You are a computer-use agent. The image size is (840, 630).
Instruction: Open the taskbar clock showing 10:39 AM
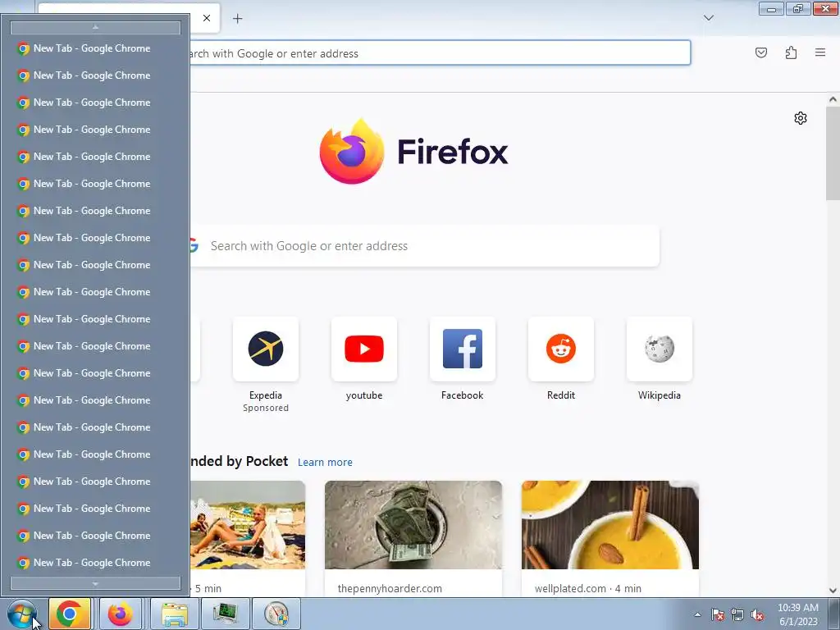(x=797, y=614)
